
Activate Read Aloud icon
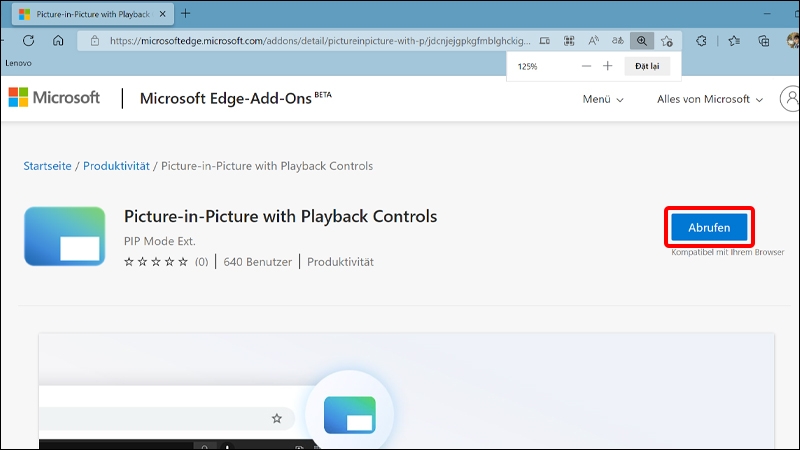tap(593, 41)
